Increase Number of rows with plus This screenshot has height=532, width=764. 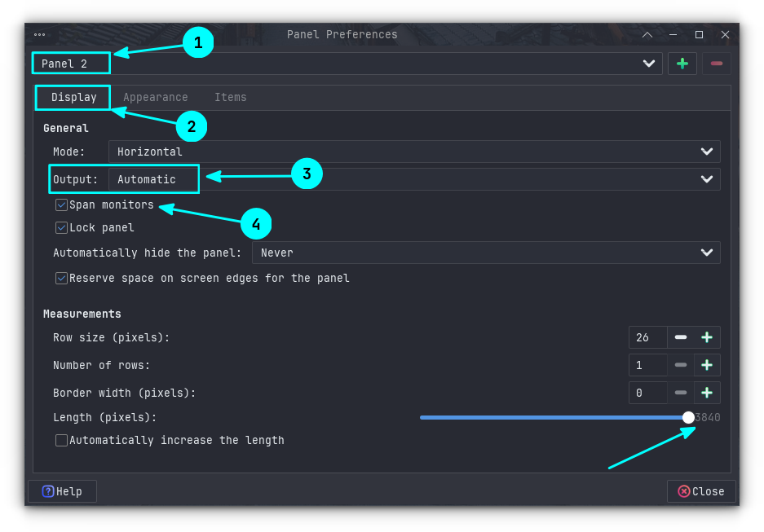coord(707,365)
